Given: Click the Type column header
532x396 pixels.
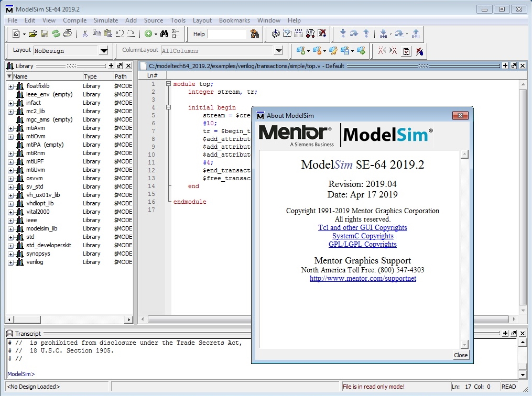Looking at the screenshot, I should point(97,76).
